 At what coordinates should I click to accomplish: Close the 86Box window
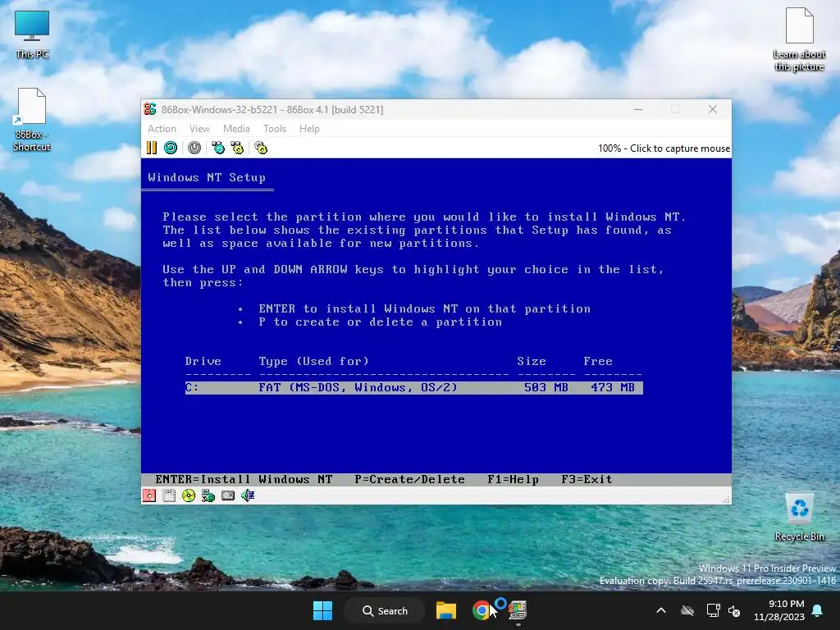coord(713,109)
